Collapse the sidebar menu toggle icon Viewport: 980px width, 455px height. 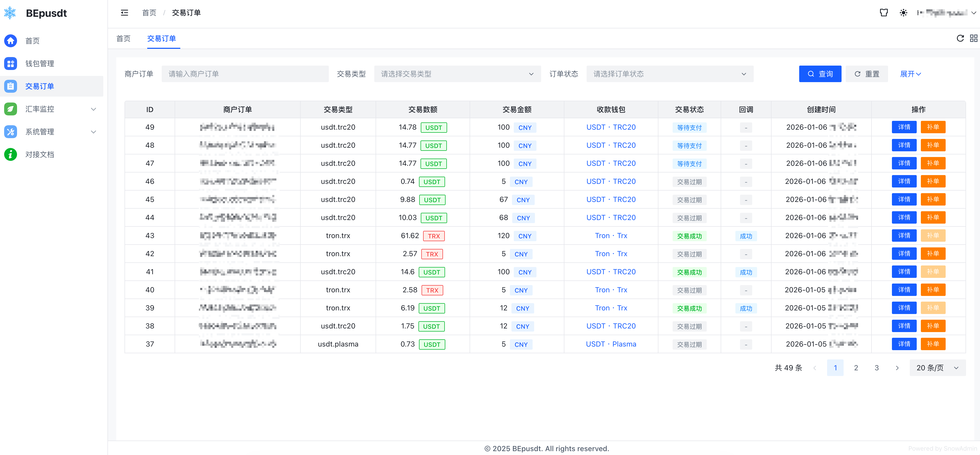point(125,13)
